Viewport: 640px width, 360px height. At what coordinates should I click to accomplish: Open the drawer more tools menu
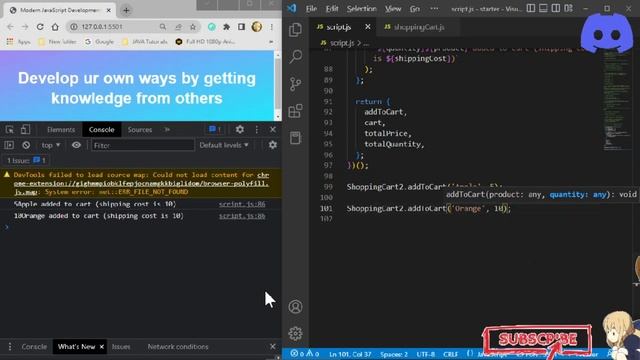pos(10,347)
